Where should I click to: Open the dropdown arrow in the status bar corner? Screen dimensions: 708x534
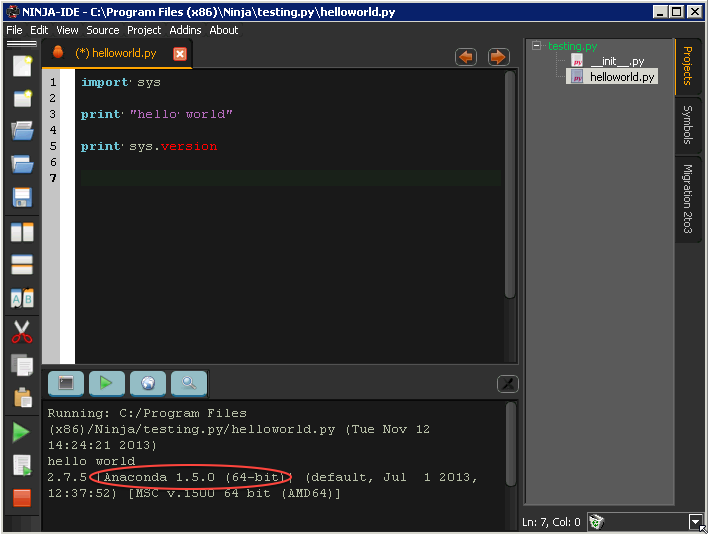coord(696,522)
